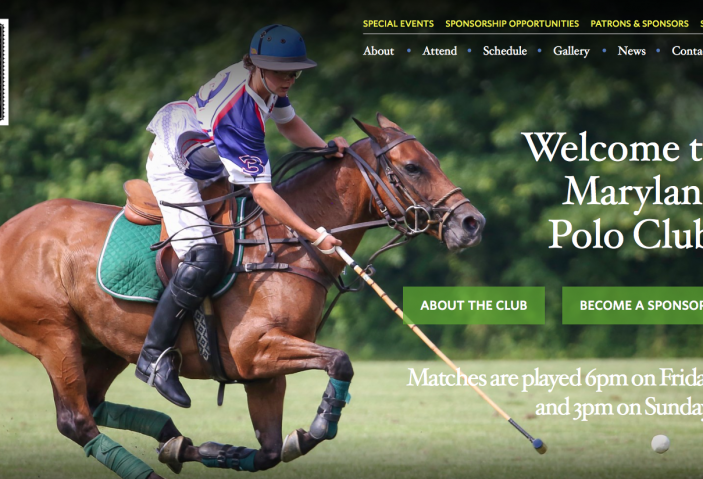Click the number 3 on rider's jersey
The width and height of the screenshot is (703, 479).
click(252, 165)
